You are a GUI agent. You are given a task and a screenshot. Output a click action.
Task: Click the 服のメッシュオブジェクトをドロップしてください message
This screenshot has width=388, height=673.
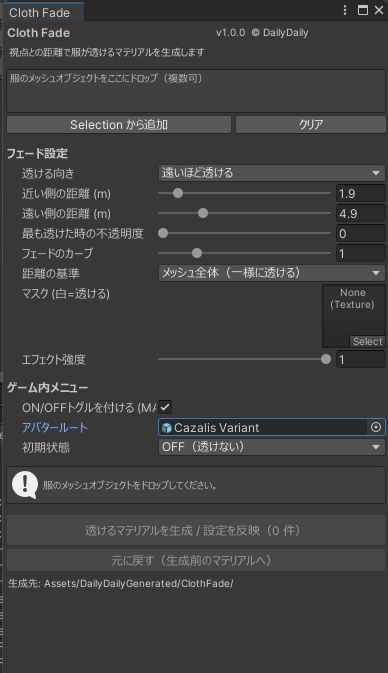[x=130, y=485]
